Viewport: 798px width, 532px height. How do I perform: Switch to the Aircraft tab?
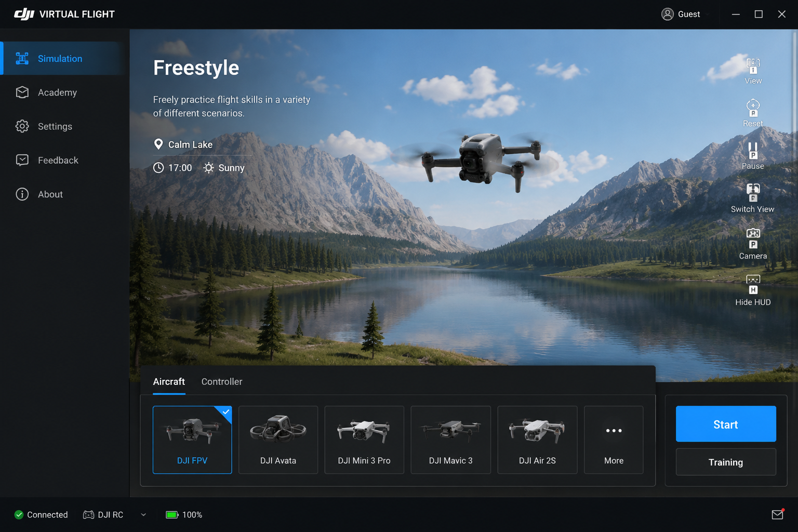(169, 382)
